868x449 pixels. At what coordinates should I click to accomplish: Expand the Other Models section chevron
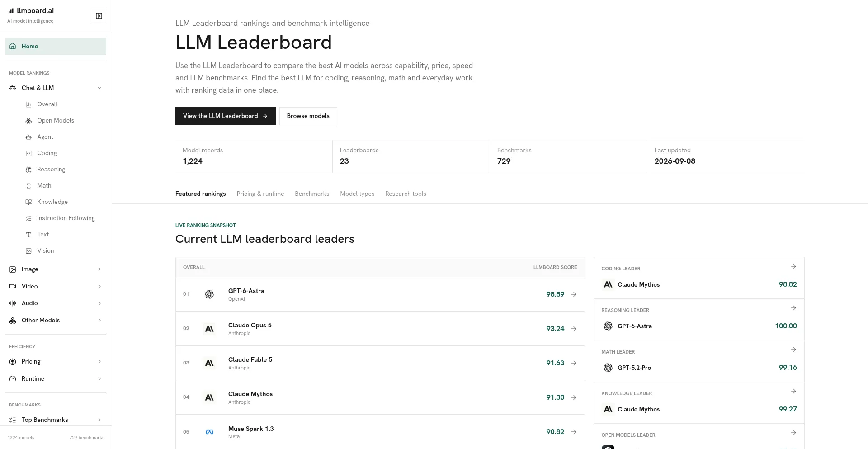[x=99, y=321]
